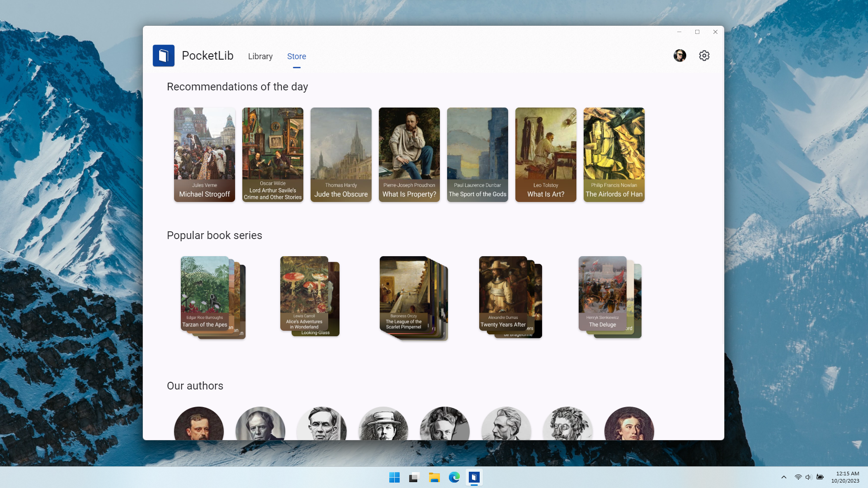Image resolution: width=868 pixels, height=488 pixels.
Task: Open File Explorer from the taskbar
Action: (x=434, y=478)
